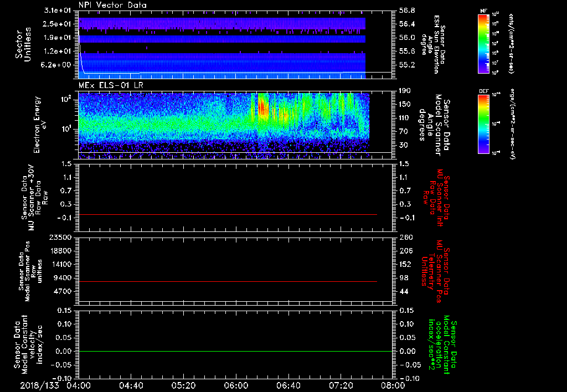Screen dimensions: 567x392
Task: Click the 260 telemetry tick label
Action: [406, 237]
